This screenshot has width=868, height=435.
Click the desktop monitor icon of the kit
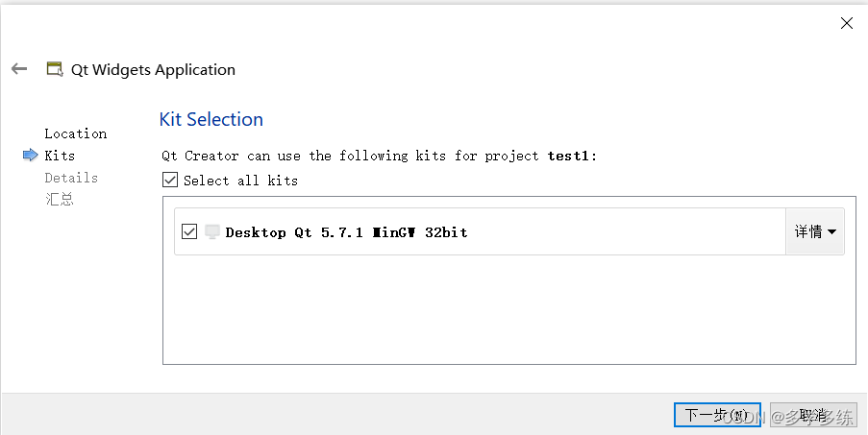[x=212, y=232]
